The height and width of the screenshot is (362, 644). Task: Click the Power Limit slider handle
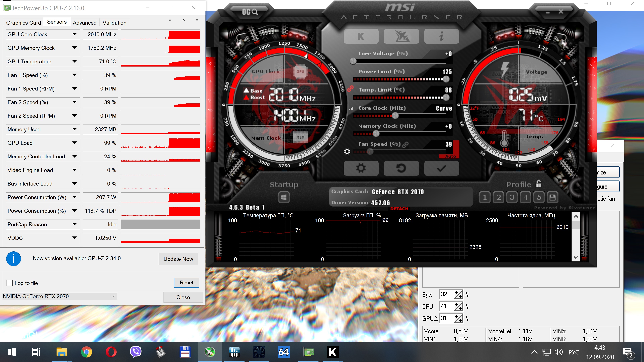[446, 79]
